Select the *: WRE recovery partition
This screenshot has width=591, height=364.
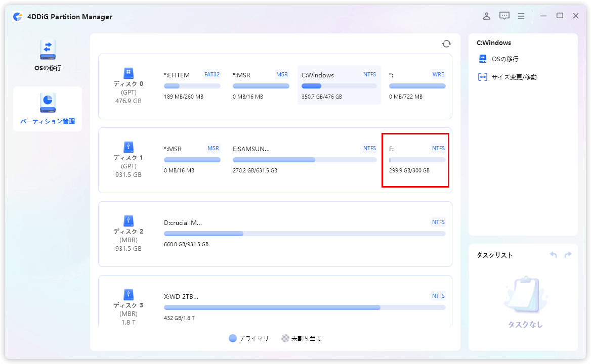tap(417, 85)
